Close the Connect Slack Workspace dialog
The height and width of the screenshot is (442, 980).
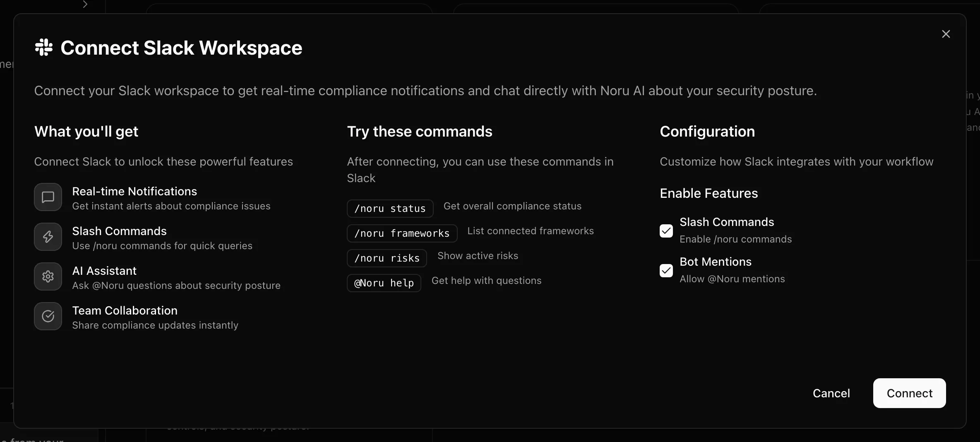point(946,34)
